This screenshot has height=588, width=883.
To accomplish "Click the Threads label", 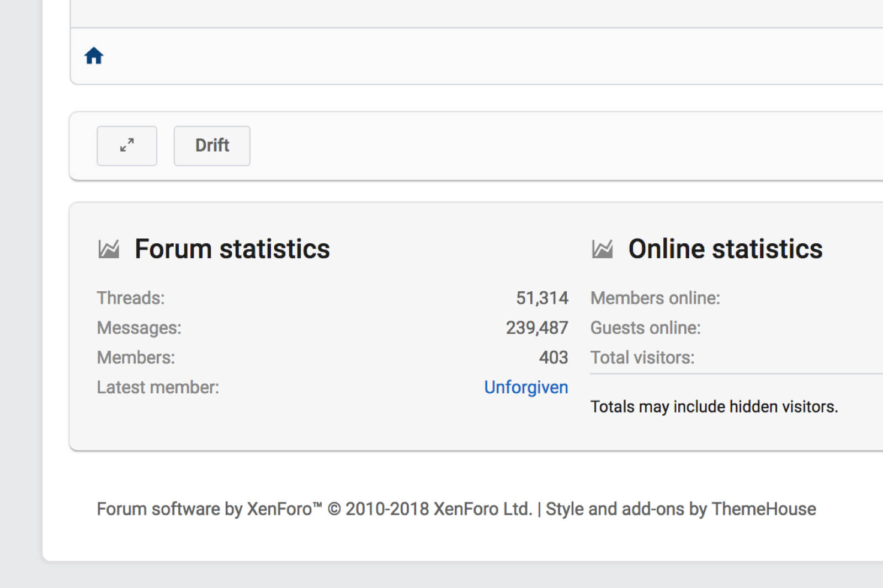I will tap(131, 298).
